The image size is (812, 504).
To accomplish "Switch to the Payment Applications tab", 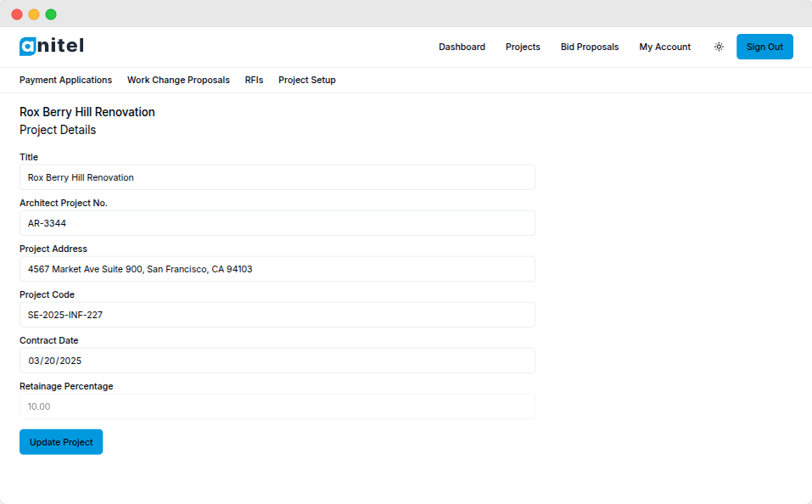I will (x=65, y=80).
